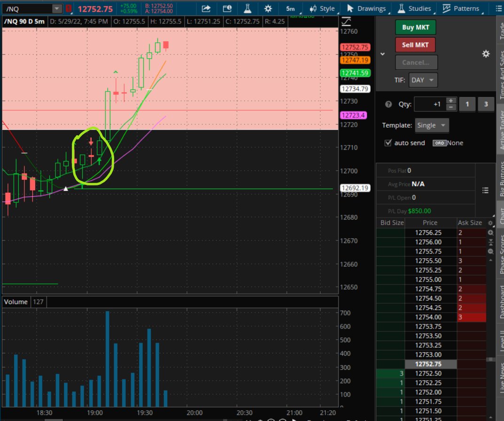504x421 pixels.
Task: Open Active Trader settings gear
Action: [x=486, y=54]
